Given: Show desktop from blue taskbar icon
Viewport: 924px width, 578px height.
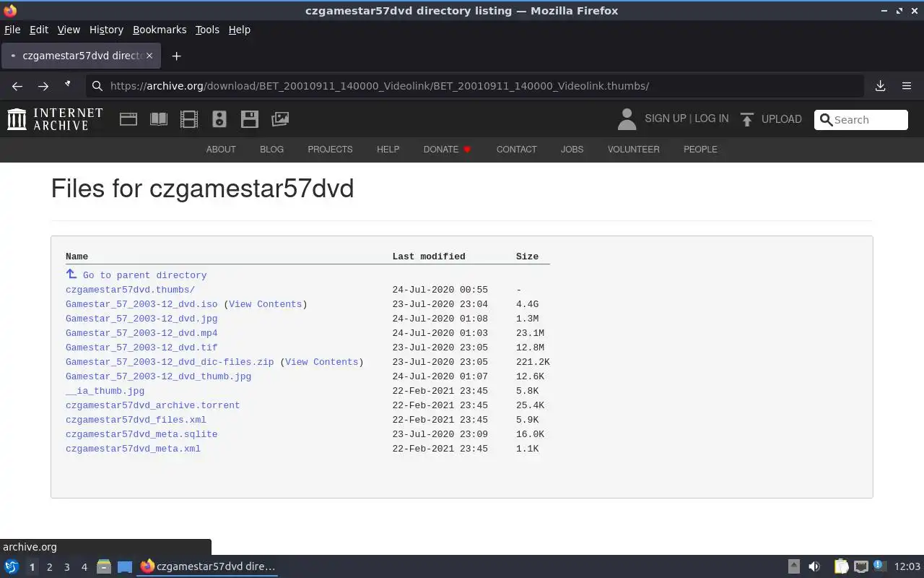Looking at the screenshot, I should click(x=125, y=567).
